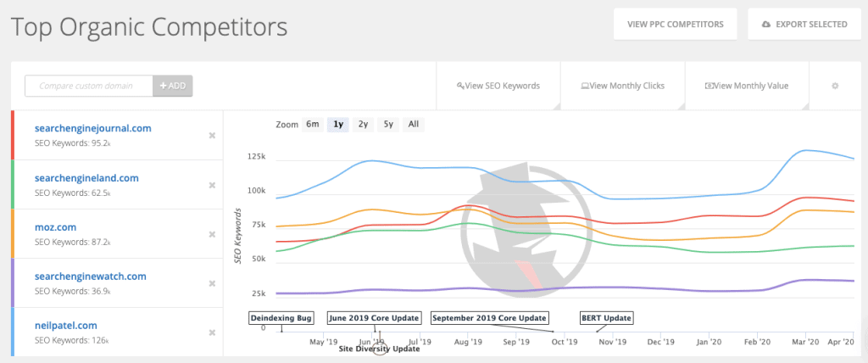Set chart zoom to 5y
Screen dimensions: 868x363
point(388,124)
